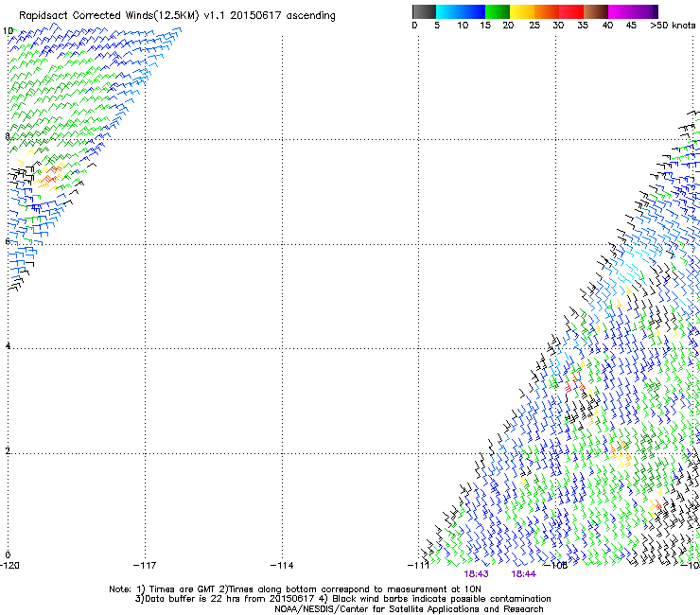This screenshot has height=615, width=700.
Task: Click the -117 longitude axis label
Action: point(145,566)
